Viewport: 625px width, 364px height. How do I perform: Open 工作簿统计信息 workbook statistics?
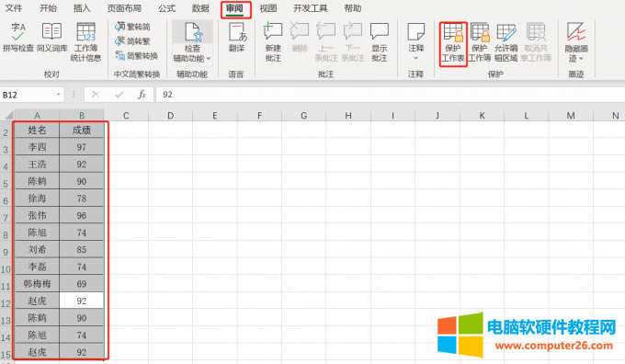point(85,42)
